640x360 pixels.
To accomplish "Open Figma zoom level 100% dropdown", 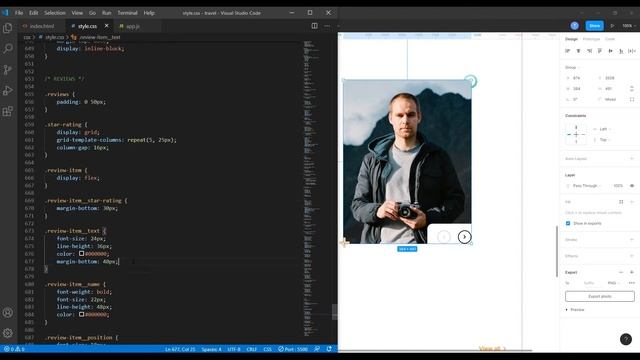I will [x=629, y=26].
